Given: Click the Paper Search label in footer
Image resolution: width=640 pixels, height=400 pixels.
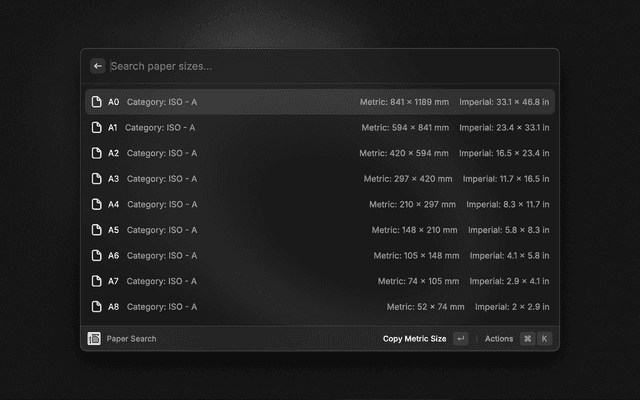Looking at the screenshot, I should pyautogui.click(x=131, y=339).
